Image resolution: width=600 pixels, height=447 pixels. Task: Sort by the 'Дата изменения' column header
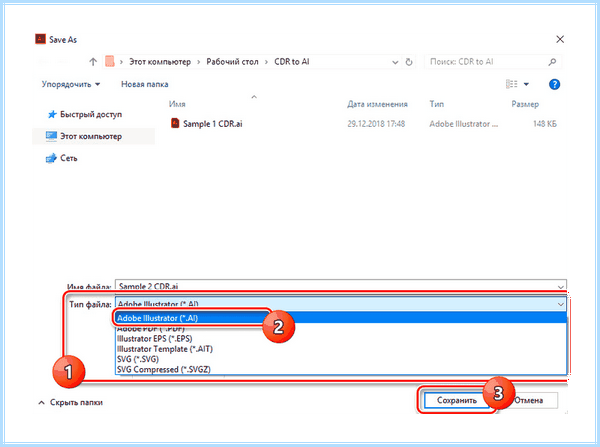[x=377, y=104]
